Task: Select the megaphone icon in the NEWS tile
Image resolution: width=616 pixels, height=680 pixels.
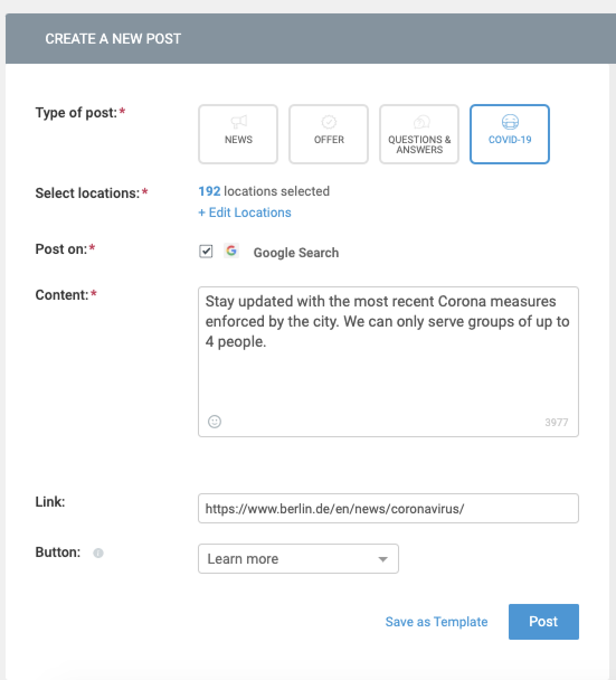Action: point(239,122)
